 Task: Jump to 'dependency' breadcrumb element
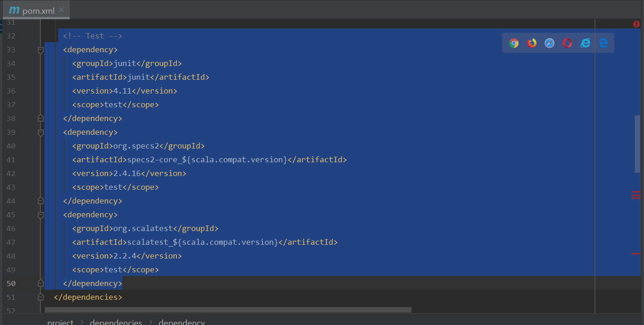(x=182, y=322)
